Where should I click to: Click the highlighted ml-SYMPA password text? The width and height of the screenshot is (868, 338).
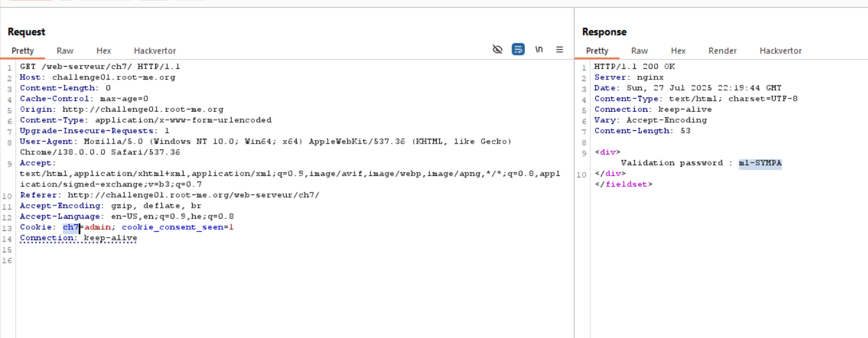[x=760, y=163]
